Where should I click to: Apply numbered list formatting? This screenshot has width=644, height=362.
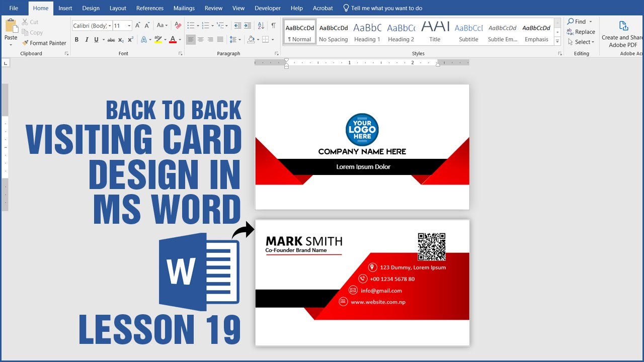coord(206,26)
